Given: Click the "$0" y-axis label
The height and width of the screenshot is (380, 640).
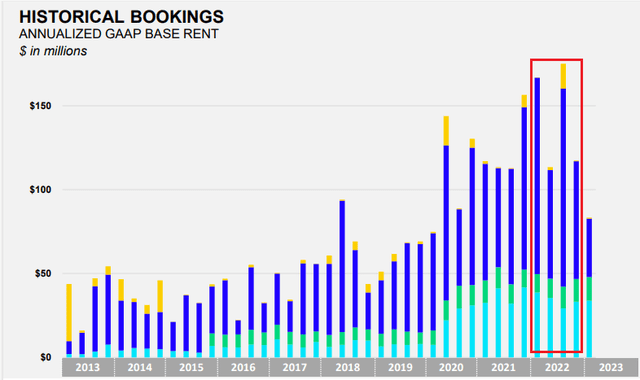Looking at the screenshot, I should point(46,358).
